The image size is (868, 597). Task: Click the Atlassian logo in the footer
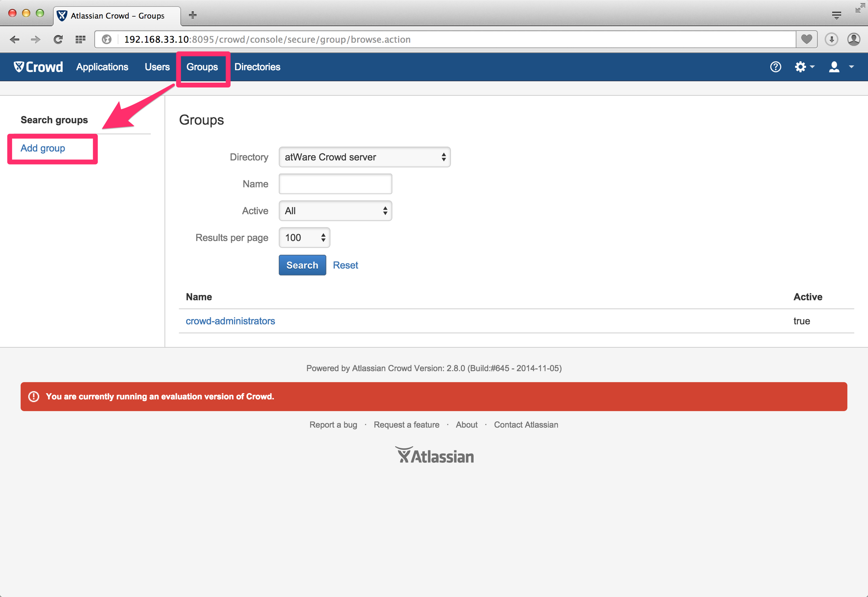pos(434,456)
